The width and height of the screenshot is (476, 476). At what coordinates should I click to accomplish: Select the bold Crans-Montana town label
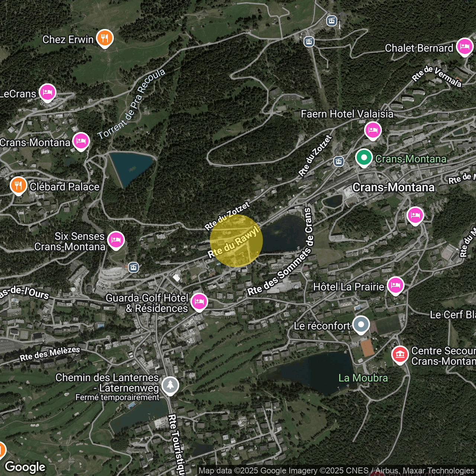pyautogui.click(x=393, y=187)
